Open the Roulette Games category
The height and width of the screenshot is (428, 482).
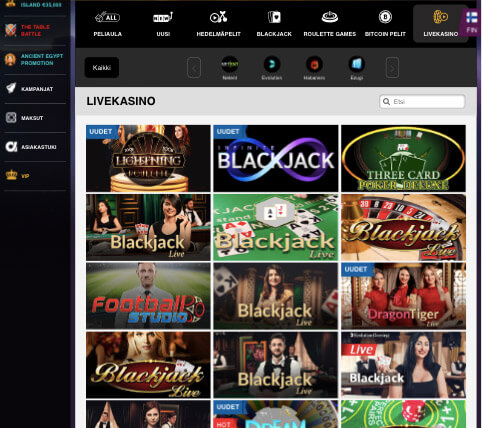click(x=330, y=24)
